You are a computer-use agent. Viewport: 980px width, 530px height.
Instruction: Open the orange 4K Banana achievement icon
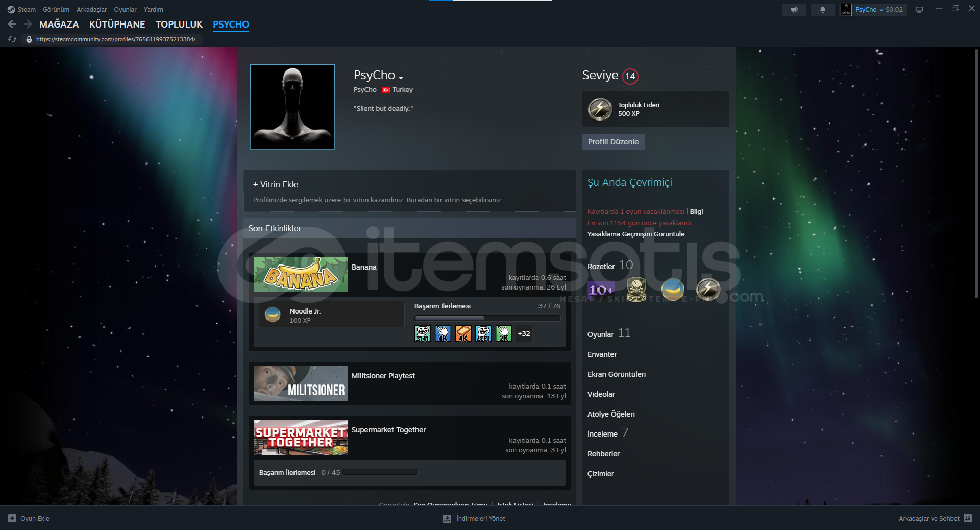tap(463, 333)
